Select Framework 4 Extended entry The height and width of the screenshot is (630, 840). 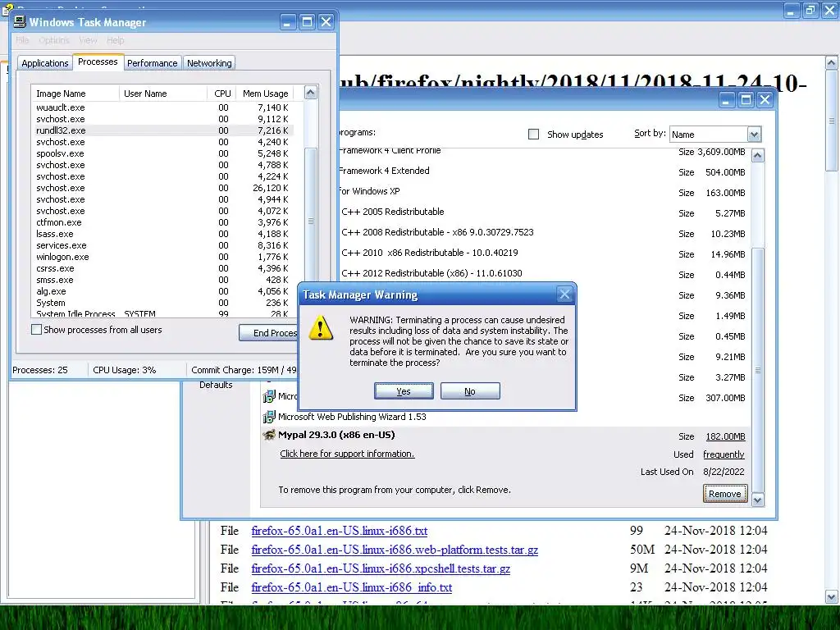click(384, 171)
